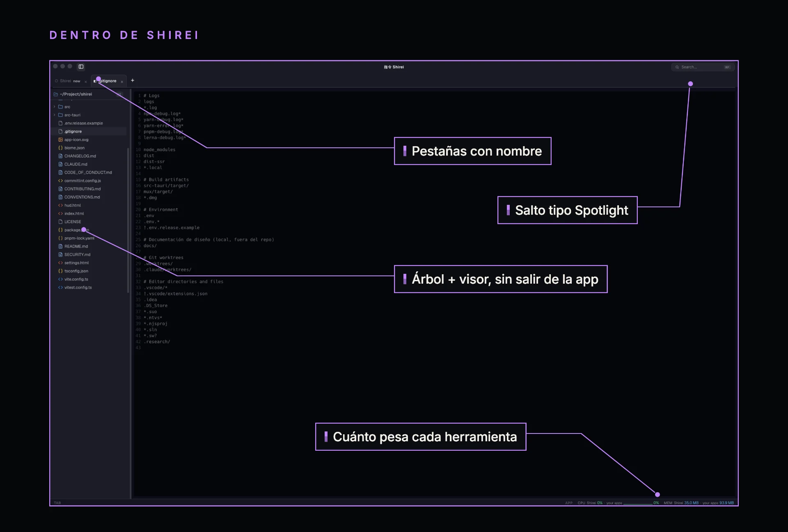
Task: Close the Shirei tab
Action: pos(86,81)
